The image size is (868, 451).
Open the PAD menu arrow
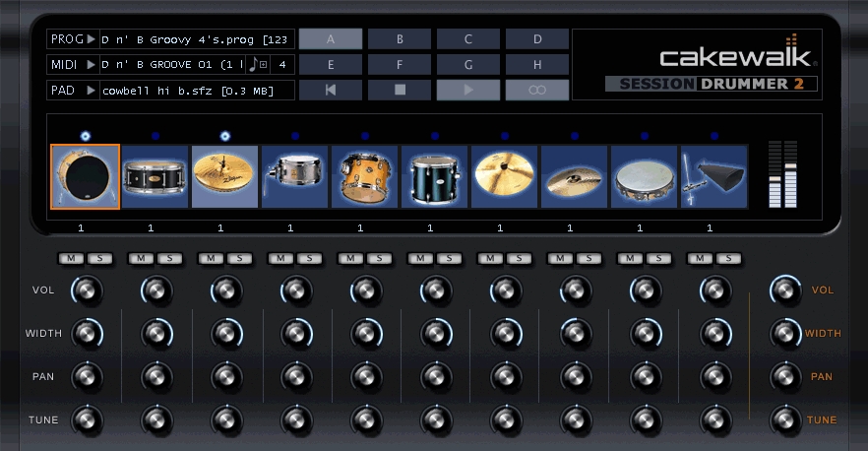(x=91, y=91)
